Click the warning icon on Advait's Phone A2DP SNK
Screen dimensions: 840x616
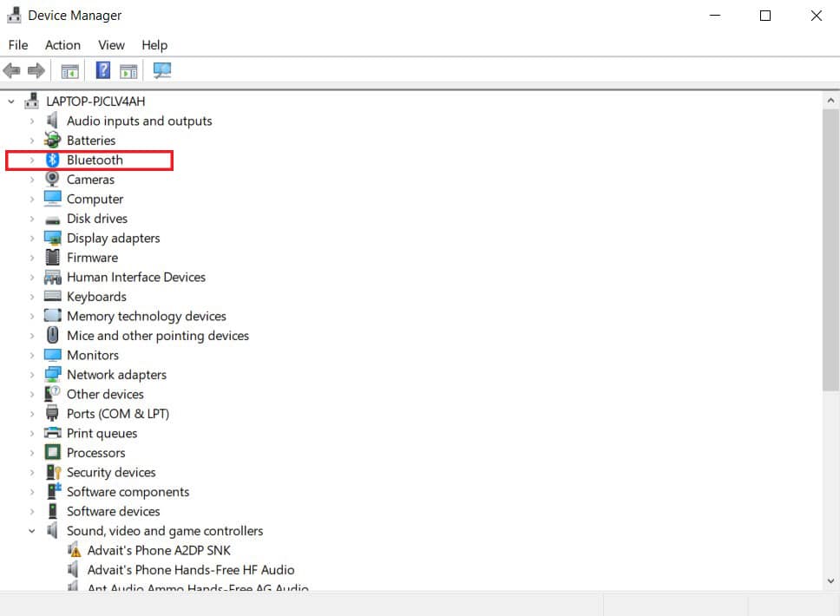74,550
